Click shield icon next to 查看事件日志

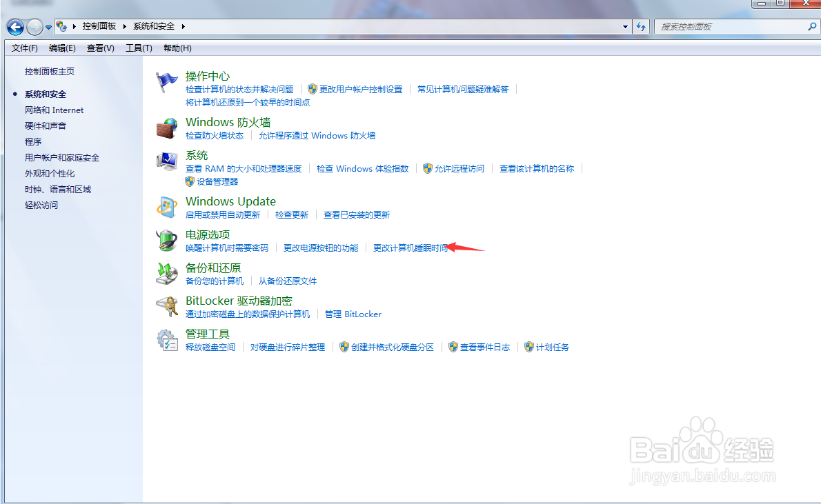pyautogui.click(x=453, y=347)
